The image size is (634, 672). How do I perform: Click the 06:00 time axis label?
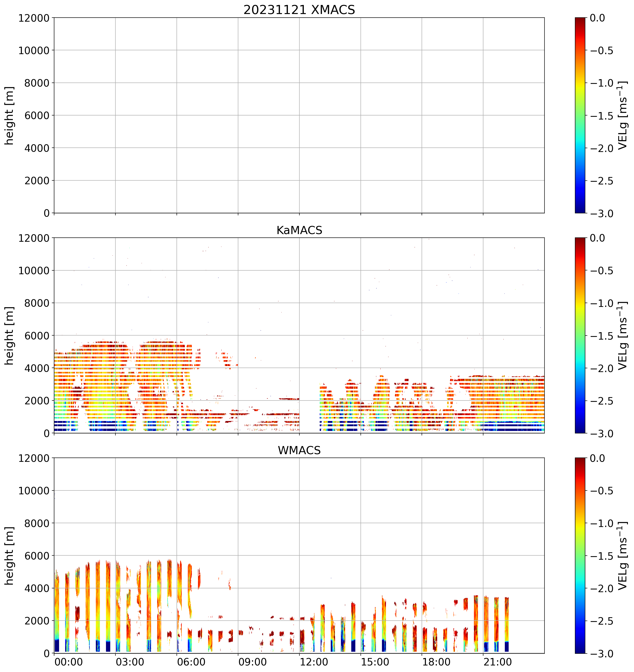point(191,662)
